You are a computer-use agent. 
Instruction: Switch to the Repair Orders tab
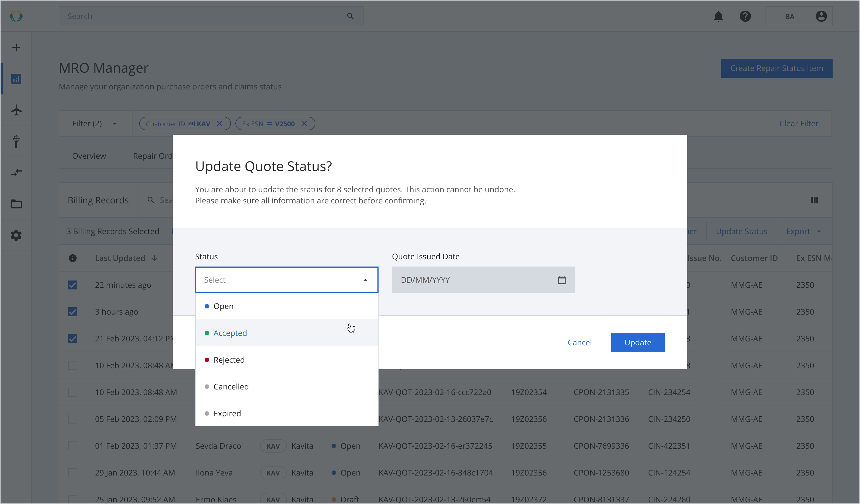point(153,156)
